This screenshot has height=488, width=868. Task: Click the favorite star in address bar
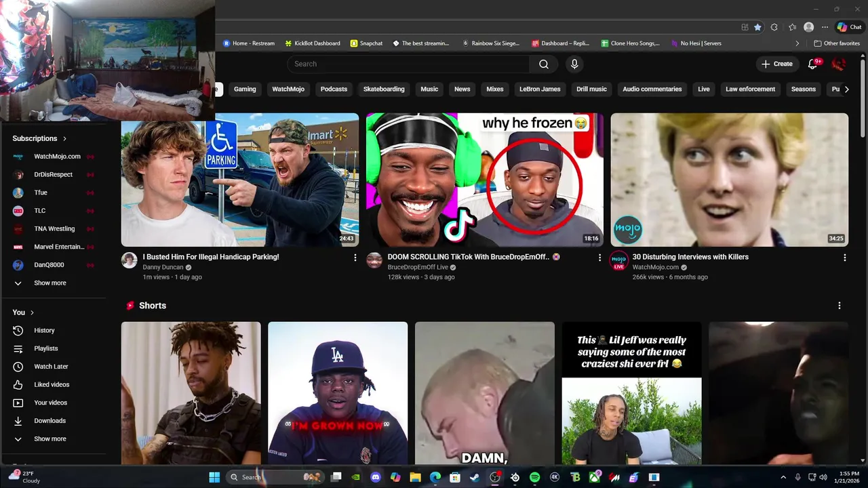[x=757, y=27]
